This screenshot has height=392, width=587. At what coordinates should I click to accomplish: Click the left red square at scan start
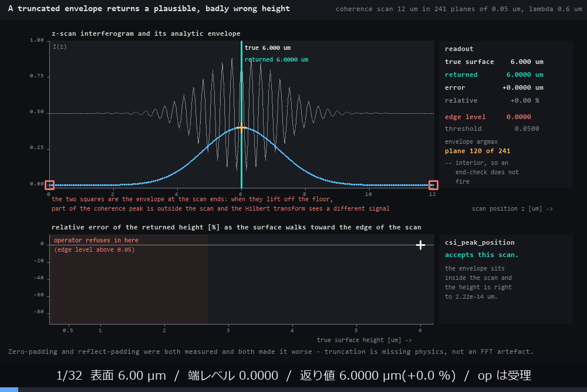pos(49,185)
